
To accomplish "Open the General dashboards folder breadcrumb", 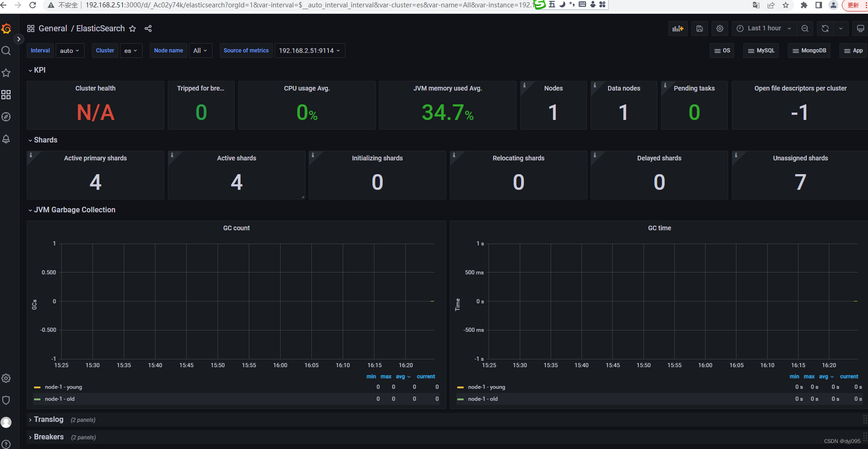I will (x=53, y=28).
